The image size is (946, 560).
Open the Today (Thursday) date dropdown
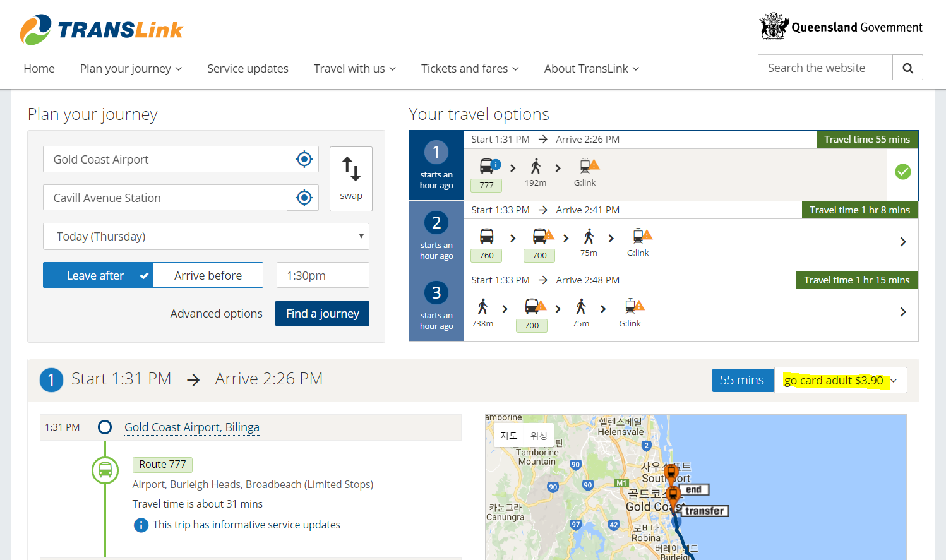[206, 237]
